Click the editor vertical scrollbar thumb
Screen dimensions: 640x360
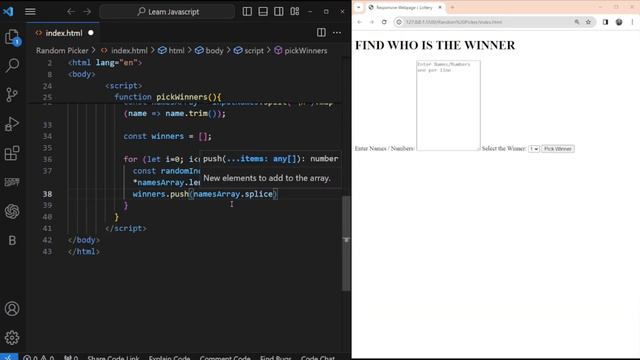click(346, 243)
